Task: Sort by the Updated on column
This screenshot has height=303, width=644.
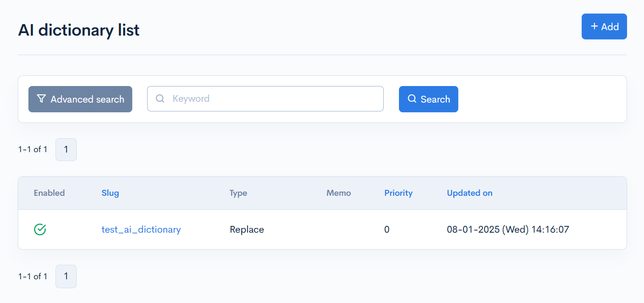Action: (x=469, y=193)
